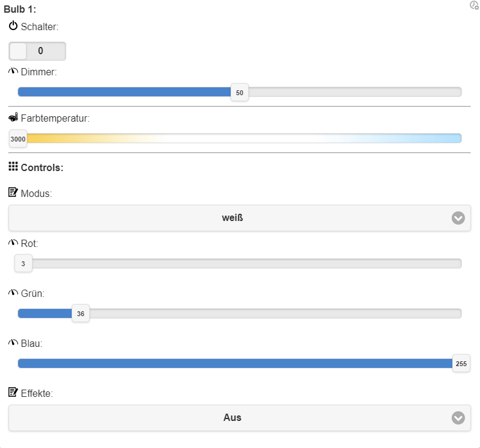Click the clock settings icon in the top-right corner
This screenshot has height=448, width=480.
pyautogui.click(x=474, y=5)
